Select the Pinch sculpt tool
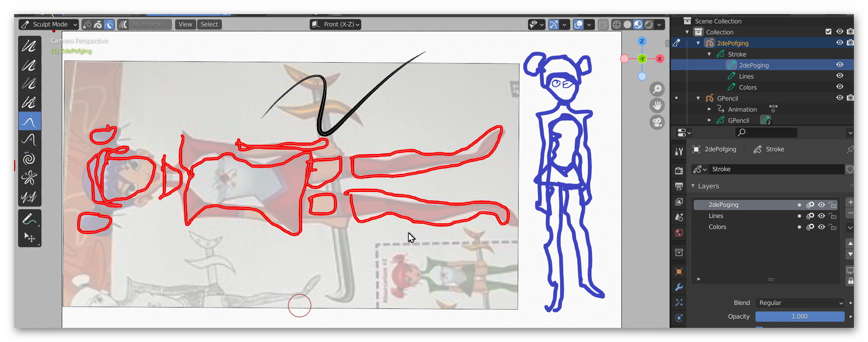Viewport: 868px width, 342px height. coord(30,177)
